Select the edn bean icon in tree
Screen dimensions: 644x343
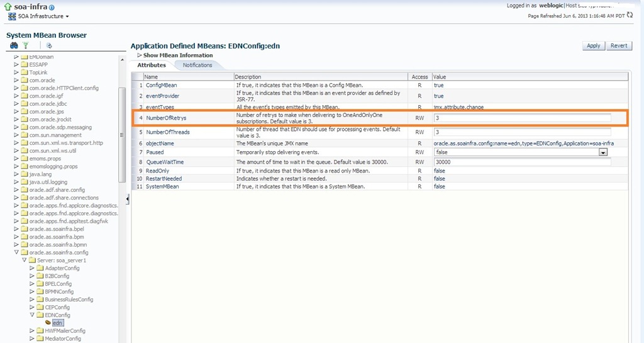[48, 323]
